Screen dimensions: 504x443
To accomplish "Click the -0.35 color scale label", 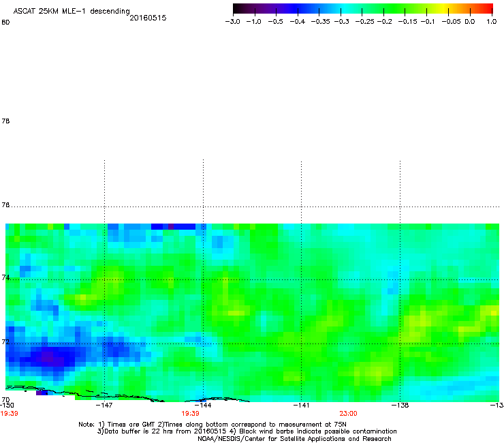I will (x=320, y=22).
